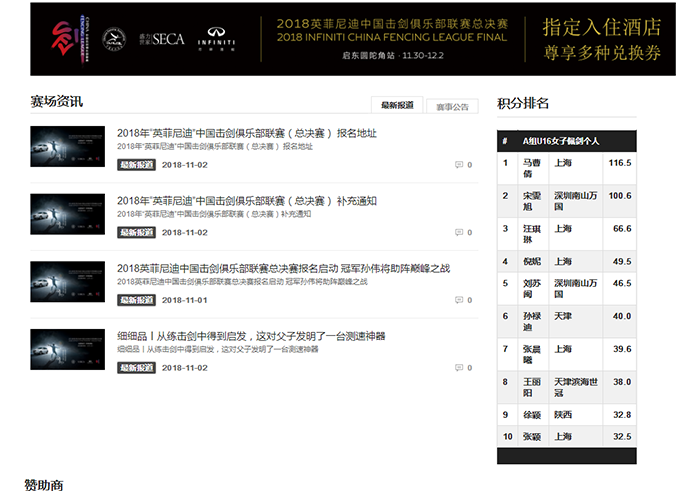Open the article 总决赛 补充通知
Viewport: 700px width, 491px height.
(247, 201)
